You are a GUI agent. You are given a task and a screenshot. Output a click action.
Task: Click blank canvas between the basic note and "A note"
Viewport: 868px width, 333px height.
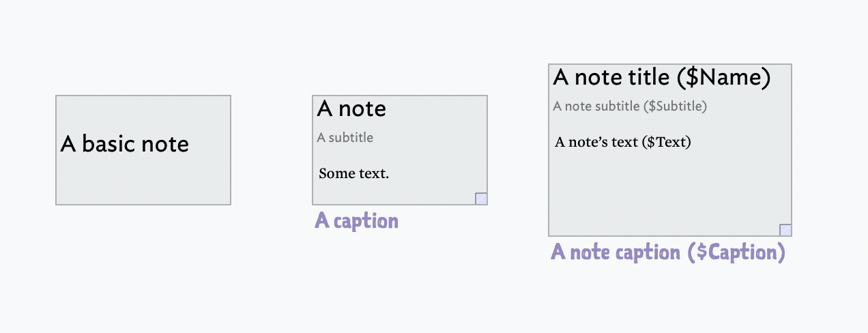[272, 150]
